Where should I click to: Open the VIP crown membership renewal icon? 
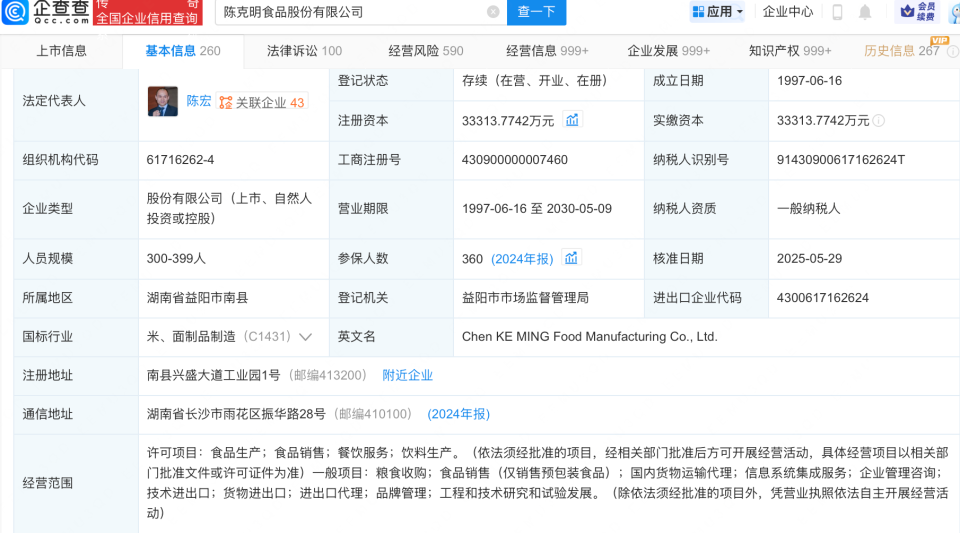(x=918, y=12)
